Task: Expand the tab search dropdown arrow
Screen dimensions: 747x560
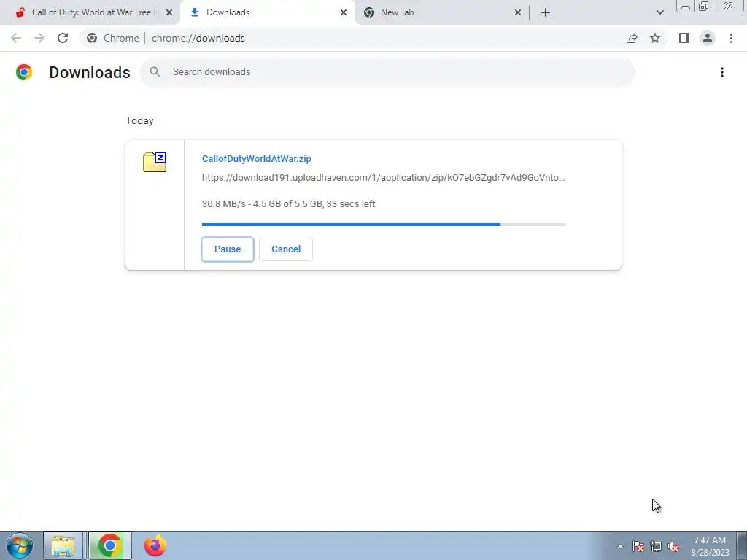Action: [659, 12]
